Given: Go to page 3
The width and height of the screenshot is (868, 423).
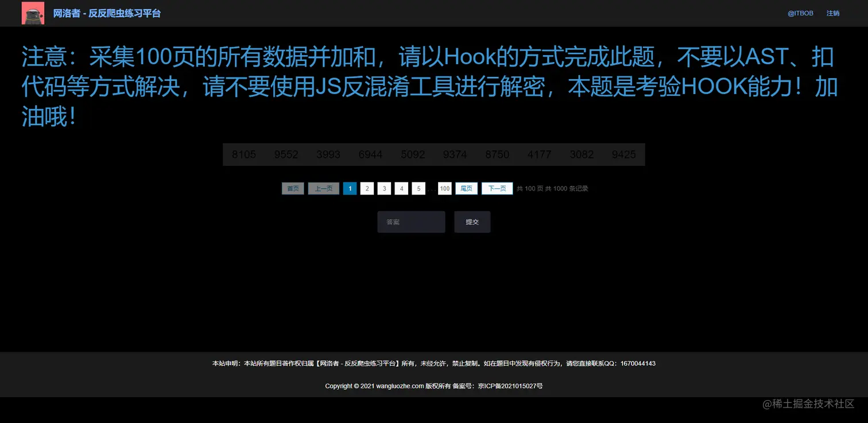Looking at the screenshot, I should click(385, 188).
